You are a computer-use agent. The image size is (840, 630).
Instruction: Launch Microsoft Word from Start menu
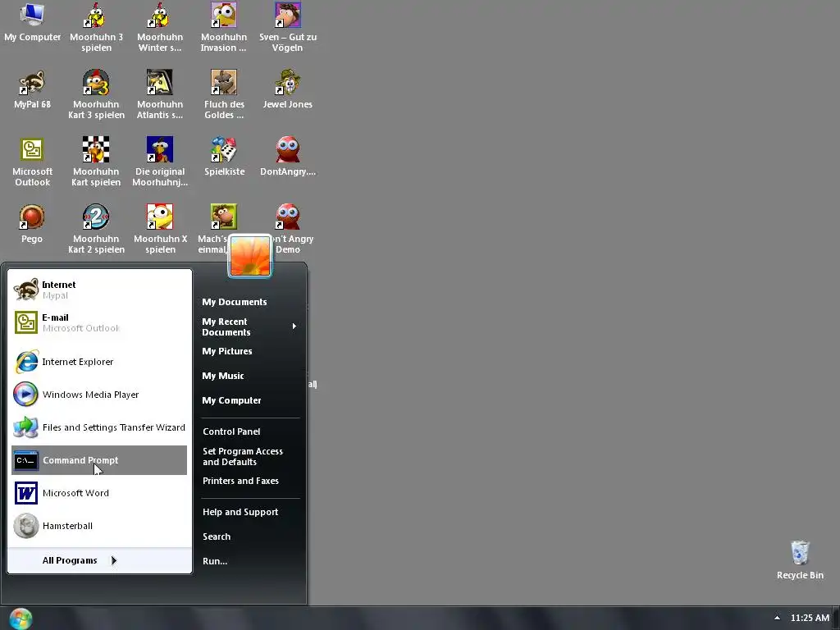(x=99, y=493)
